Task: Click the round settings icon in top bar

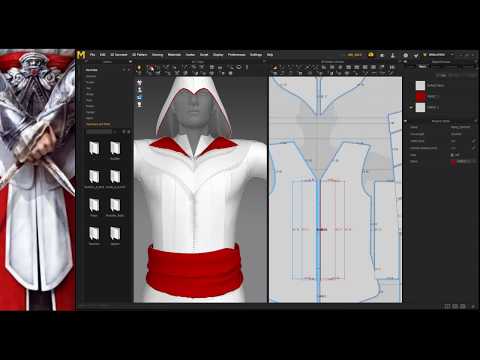Action: point(405,55)
